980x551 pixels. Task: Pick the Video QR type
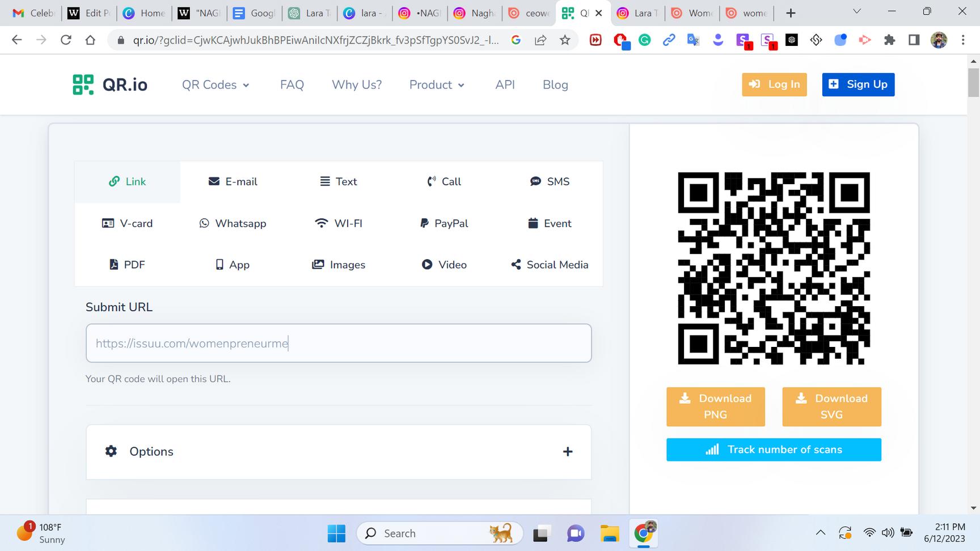[444, 265]
